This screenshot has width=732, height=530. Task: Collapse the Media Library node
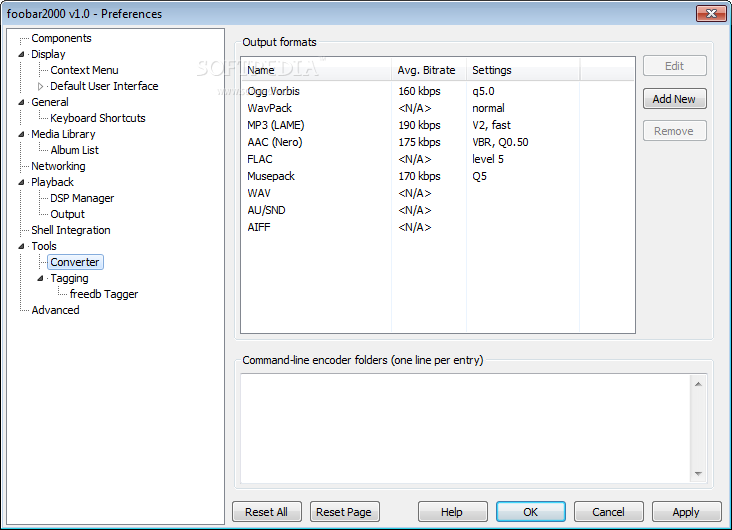21,134
